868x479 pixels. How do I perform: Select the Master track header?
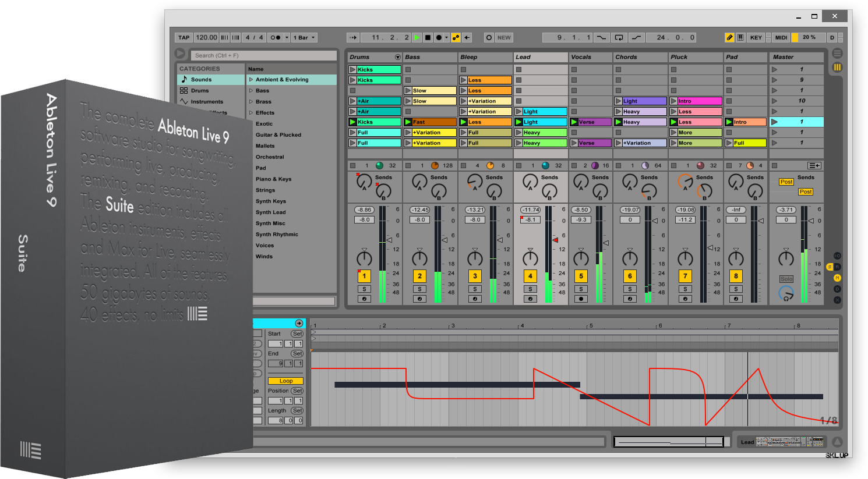796,57
